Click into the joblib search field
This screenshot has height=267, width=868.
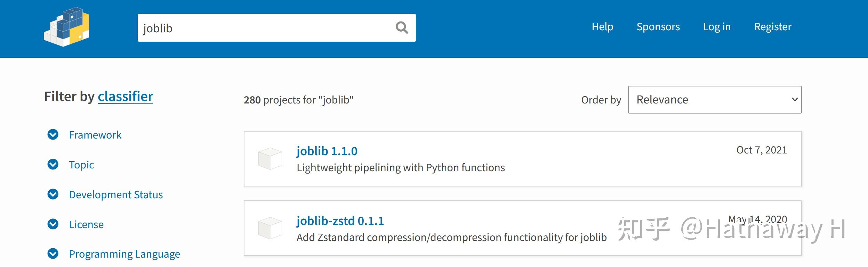pyautogui.click(x=264, y=28)
